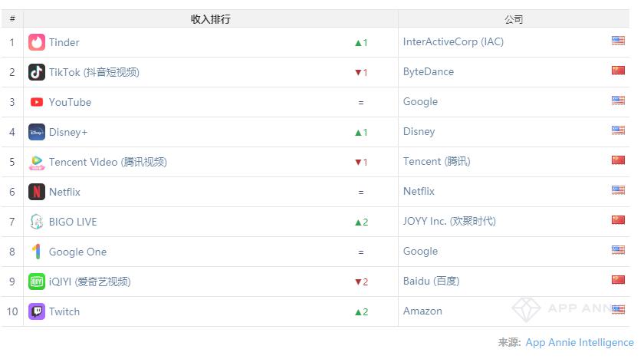Click the 收入排行 column header
The height and width of the screenshot is (359, 644).
pyautogui.click(x=210, y=19)
